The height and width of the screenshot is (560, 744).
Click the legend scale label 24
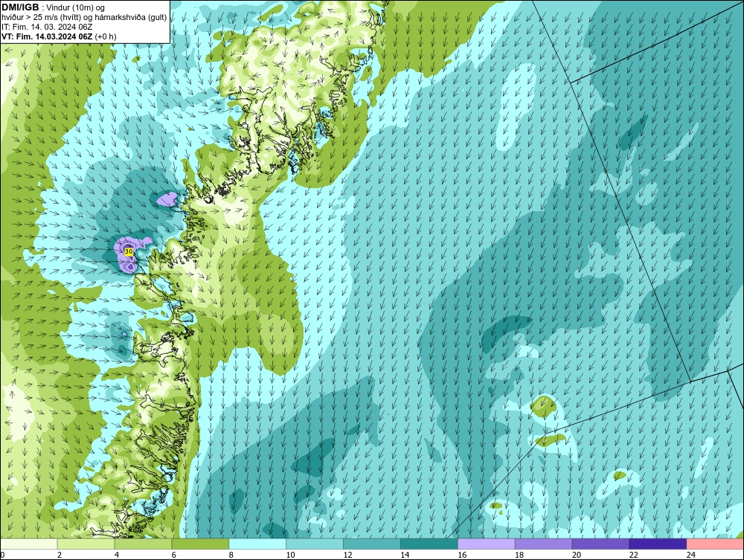pos(691,555)
